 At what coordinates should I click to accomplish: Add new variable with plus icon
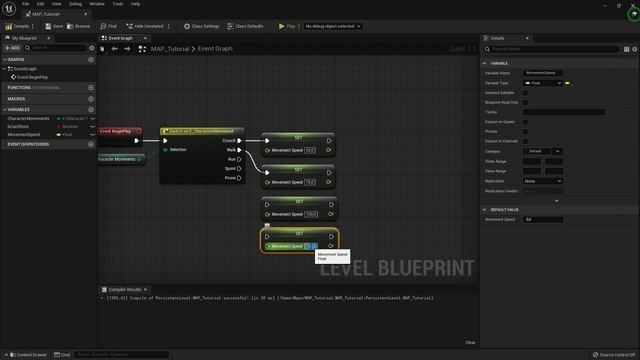(91, 110)
